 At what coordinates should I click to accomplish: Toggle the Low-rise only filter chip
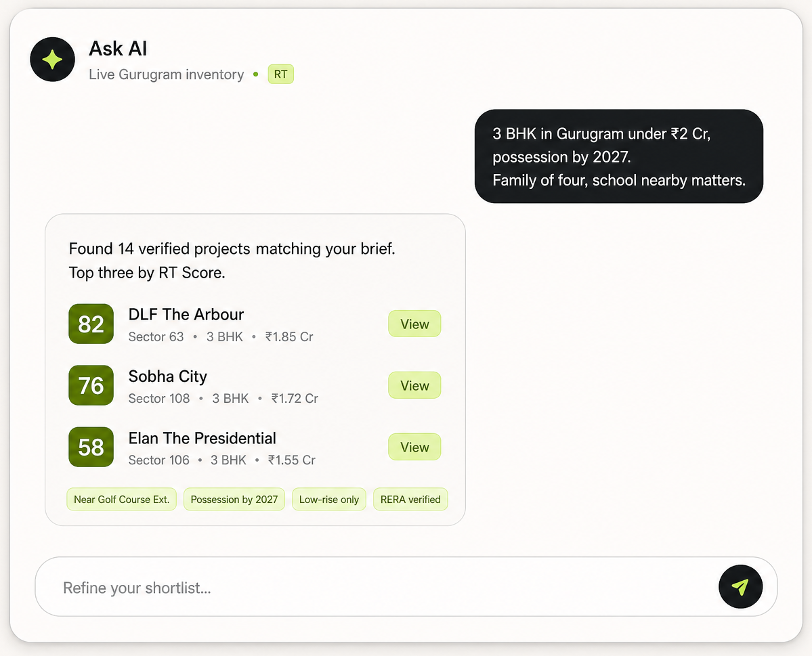pyautogui.click(x=329, y=499)
